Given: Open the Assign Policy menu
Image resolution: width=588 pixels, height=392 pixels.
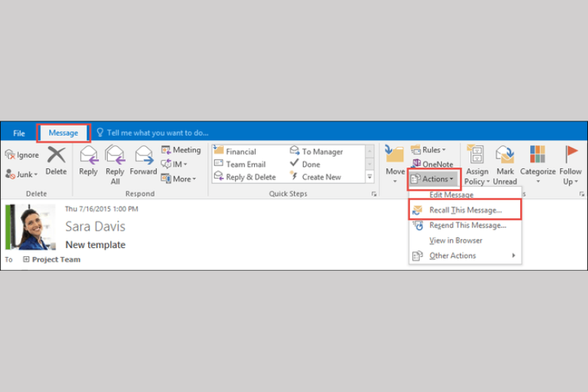Looking at the screenshot, I should 477,165.
